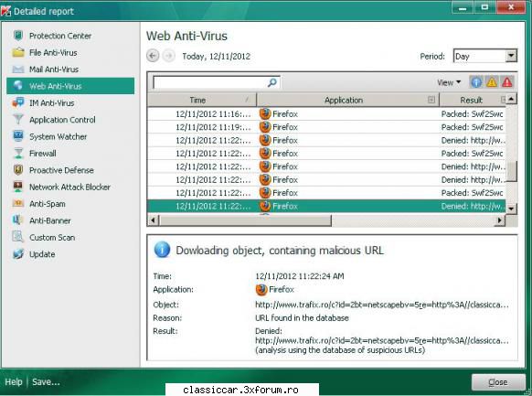Sort by the Time column header
The height and width of the screenshot is (396, 532).
(x=202, y=100)
